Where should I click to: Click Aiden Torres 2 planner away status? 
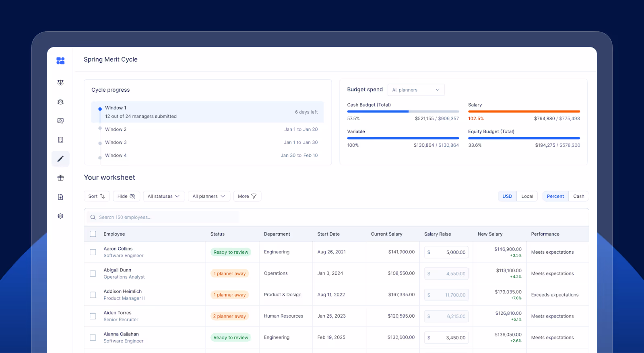229,316
